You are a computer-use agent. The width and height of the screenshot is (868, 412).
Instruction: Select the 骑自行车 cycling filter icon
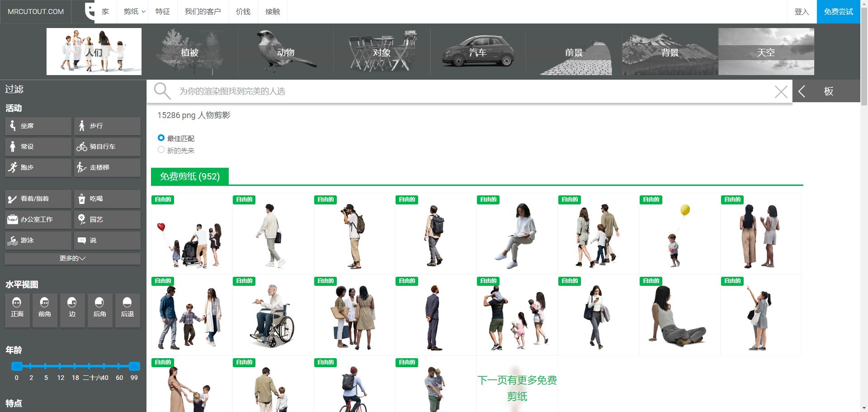[82, 147]
